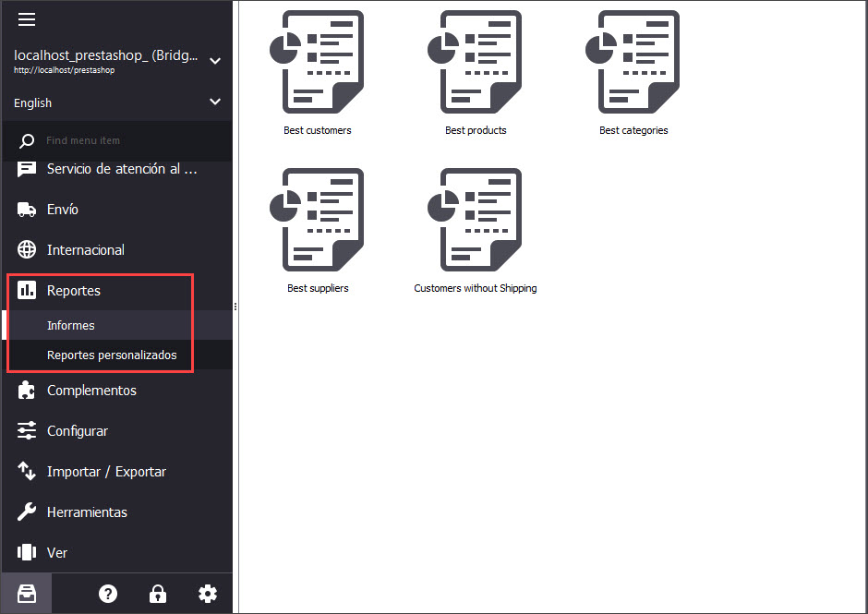Open the Herramientas menu

87,512
